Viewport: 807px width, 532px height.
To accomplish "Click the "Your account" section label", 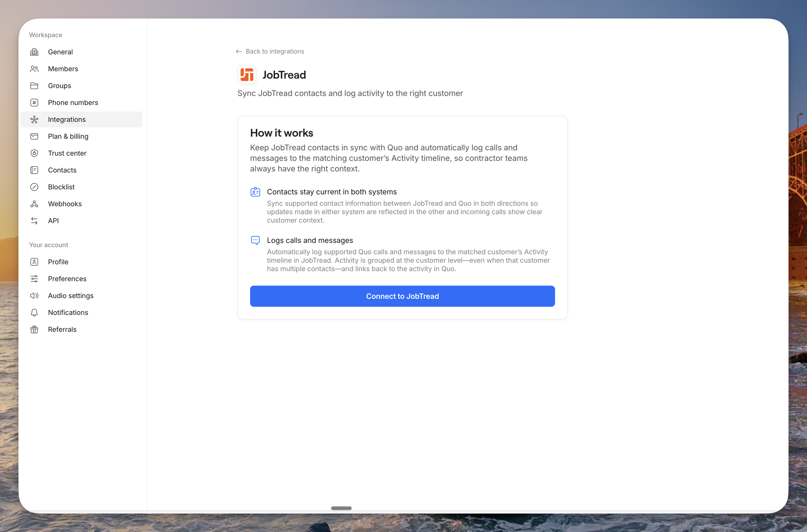I will click(x=49, y=245).
